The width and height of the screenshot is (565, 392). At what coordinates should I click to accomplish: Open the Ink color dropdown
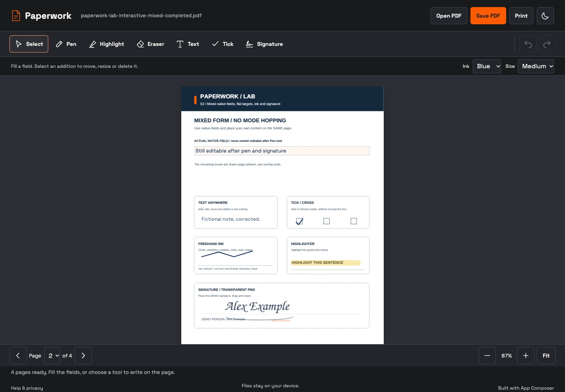click(x=487, y=66)
